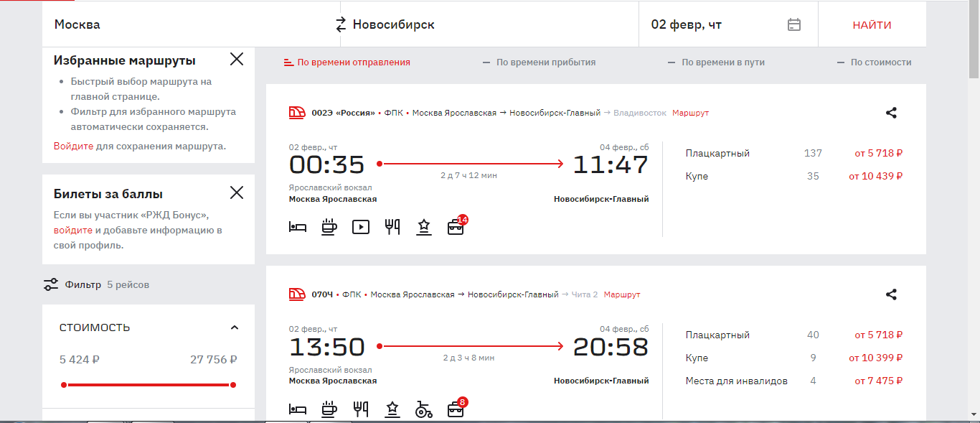This screenshot has height=423, width=980.
Task: Click arrival time 11:47
Action: pos(611,165)
